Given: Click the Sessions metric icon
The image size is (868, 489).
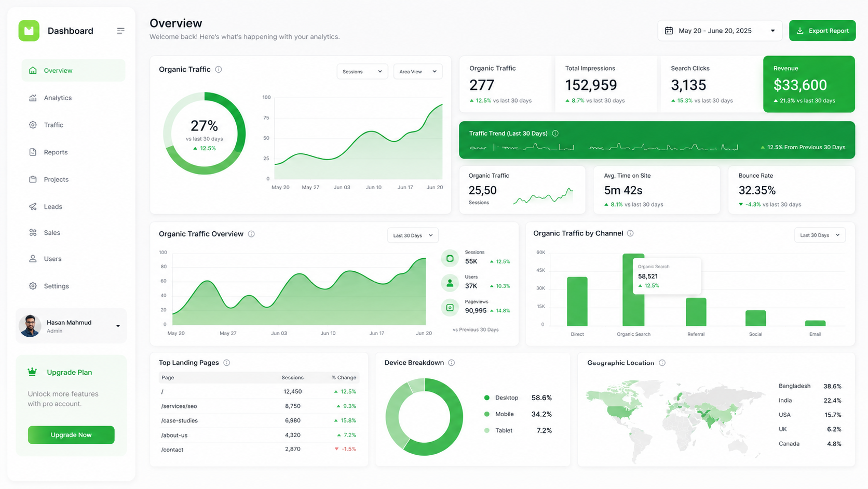Looking at the screenshot, I should (x=450, y=258).
